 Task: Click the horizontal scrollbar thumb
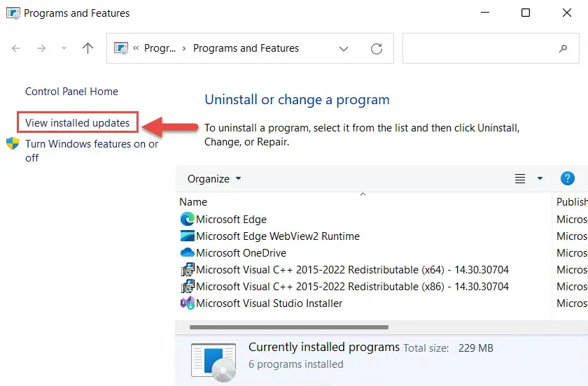[289, 327]
